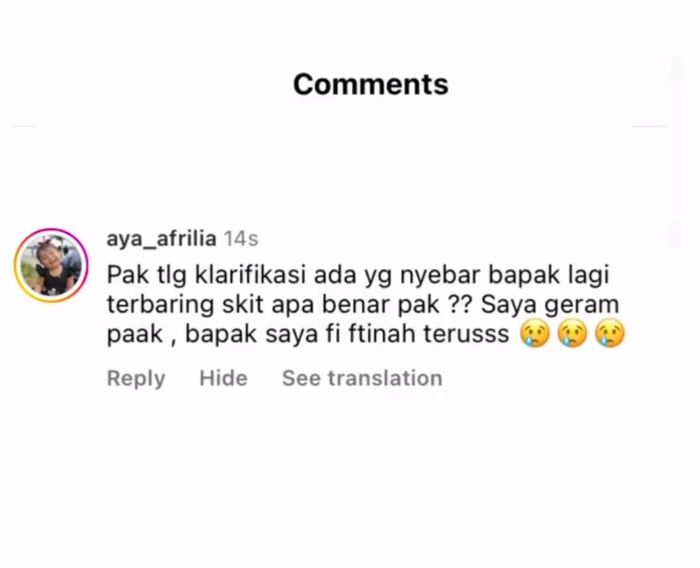Click the 14s timestamp beside the username
This screenshot has height=568, width=700.
tap(241, 239)
